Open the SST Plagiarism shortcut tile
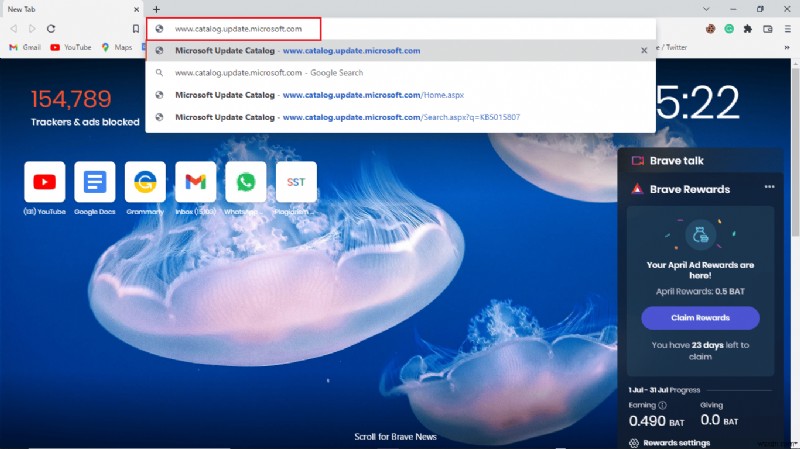 tap(296, 182)
